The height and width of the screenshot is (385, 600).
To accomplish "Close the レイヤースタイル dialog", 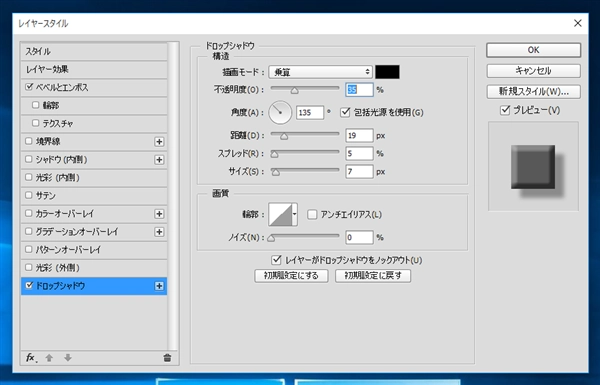I will pyautogui.click(x=578, y=23).
